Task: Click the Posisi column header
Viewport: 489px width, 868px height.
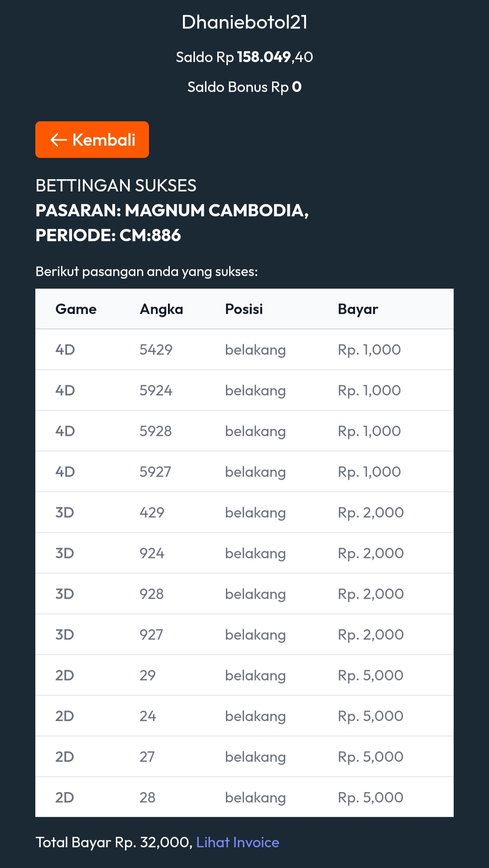Action: tap(244, 309)
